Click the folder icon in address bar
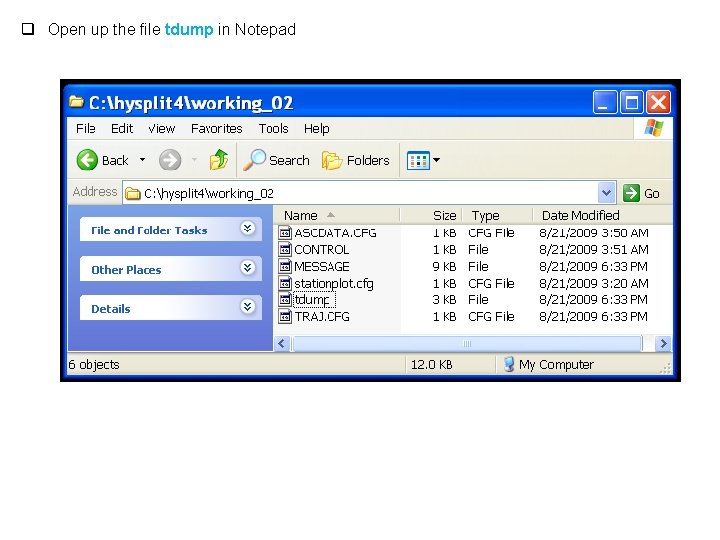Image resolution: width=720 pixels, height=540 pixels. click(x=133, y=193)
